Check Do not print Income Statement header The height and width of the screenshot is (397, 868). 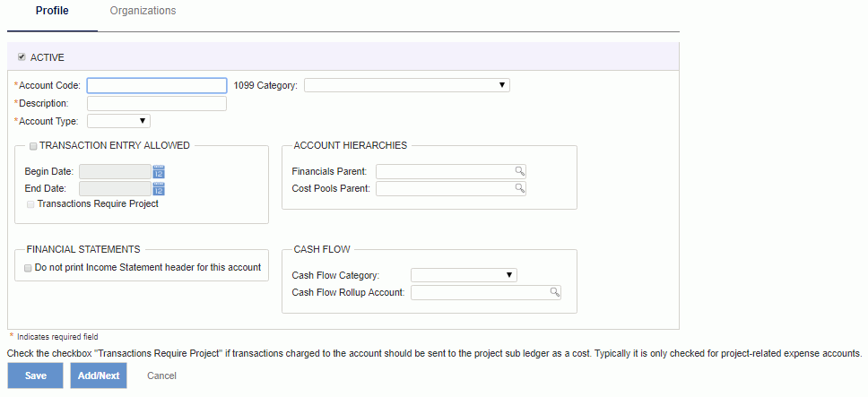pos(28,268)
